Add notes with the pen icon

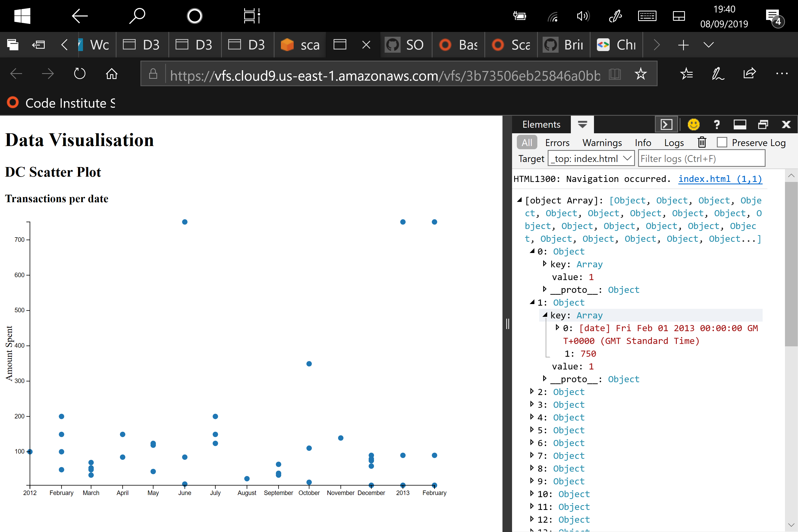(x=718, y=74)
